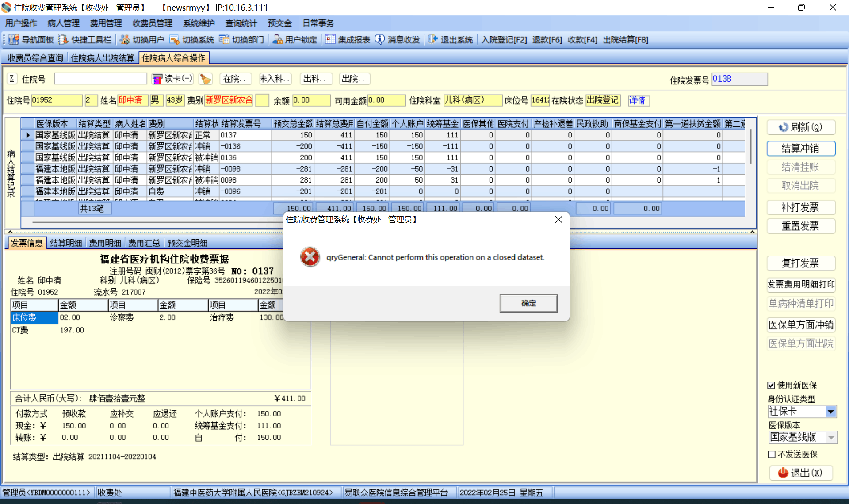Click the switch system icon
The image size is (849, 504).
(x=175, y=40)
